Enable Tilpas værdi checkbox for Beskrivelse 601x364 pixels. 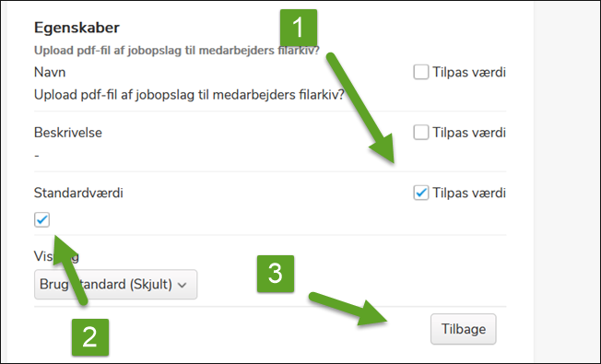tap(421, 132)
